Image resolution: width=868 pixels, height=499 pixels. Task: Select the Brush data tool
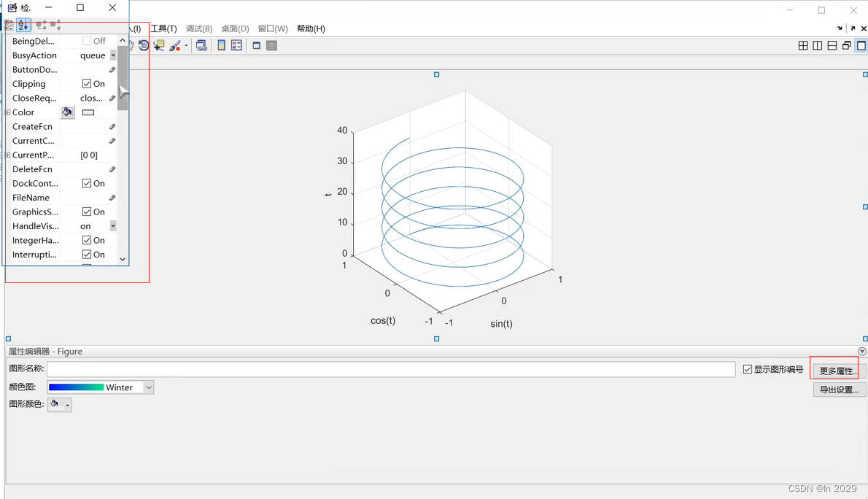click(175, 45)
